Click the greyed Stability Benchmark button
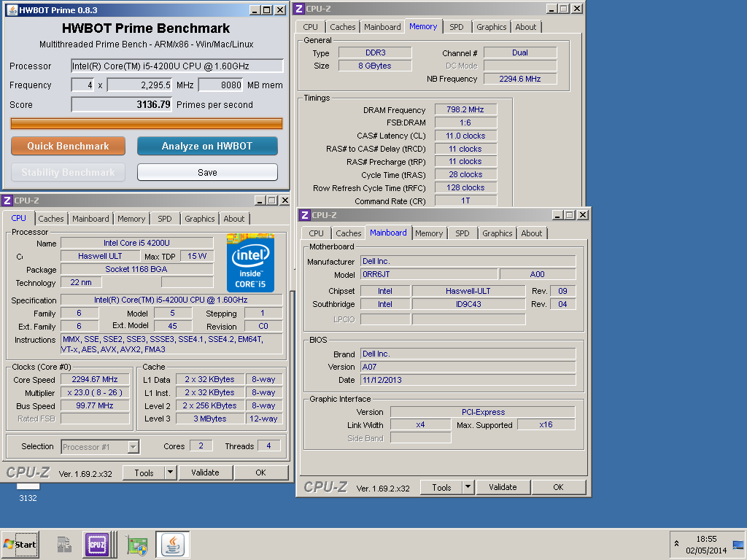747x560 pixels. coord(68,172)
